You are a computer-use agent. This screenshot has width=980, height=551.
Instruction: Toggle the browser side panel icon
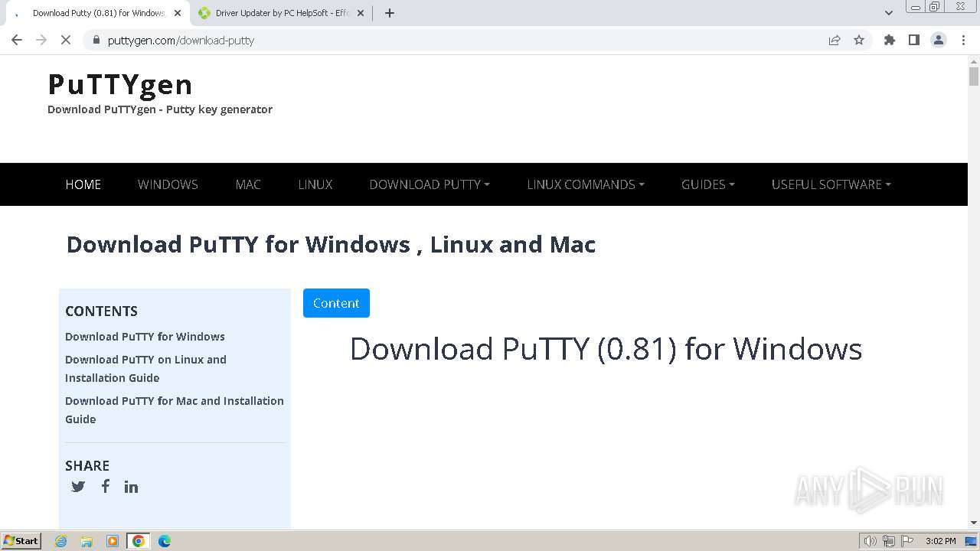[x=914, y=40]
